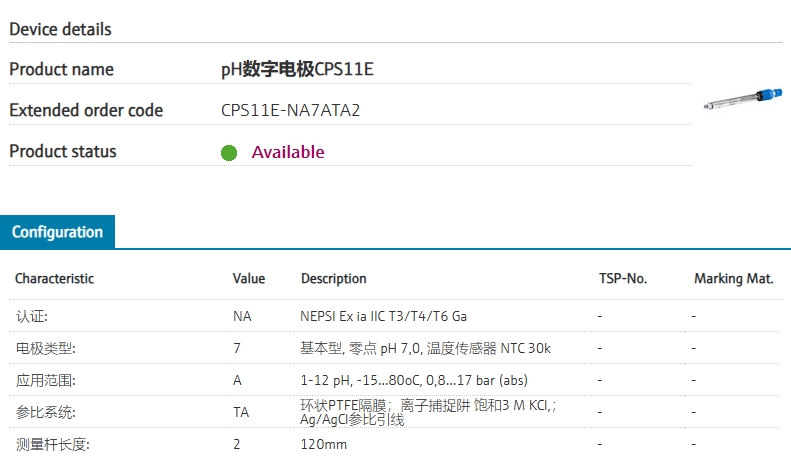791x469 pixels.
Task: Click the Description column header
Action: [333, 279]
